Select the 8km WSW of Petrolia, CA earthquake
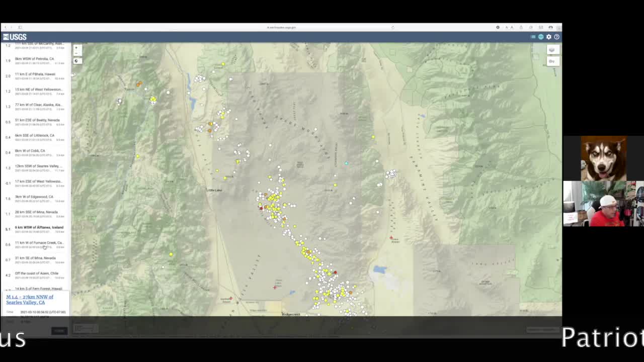644x362 pixels. coord(35,60)
